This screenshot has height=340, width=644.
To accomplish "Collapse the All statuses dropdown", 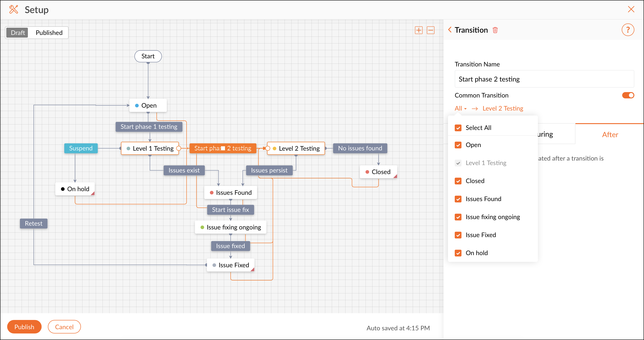I will click(461, 108).
